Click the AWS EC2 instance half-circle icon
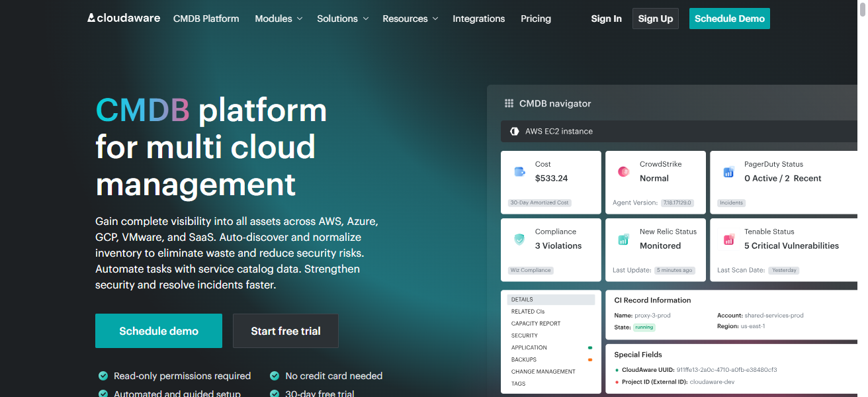The height and width of the screenshot is (397, 868). [x=514, y=132]
